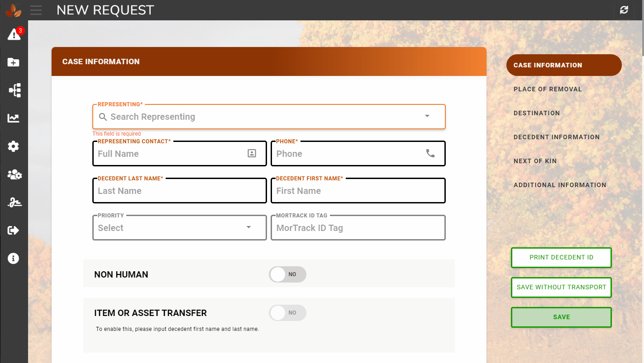
Task: Switch to the DESTINATION section
Action: tap(537, 113)
